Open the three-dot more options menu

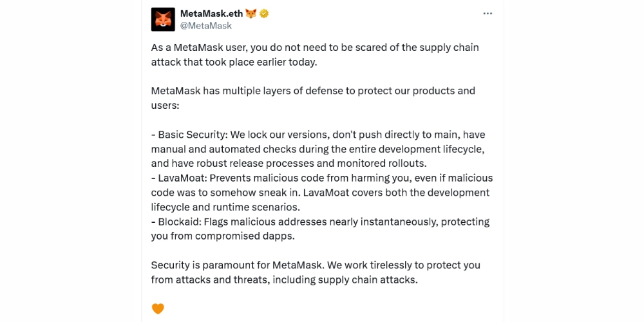click(x=488, y=14)
